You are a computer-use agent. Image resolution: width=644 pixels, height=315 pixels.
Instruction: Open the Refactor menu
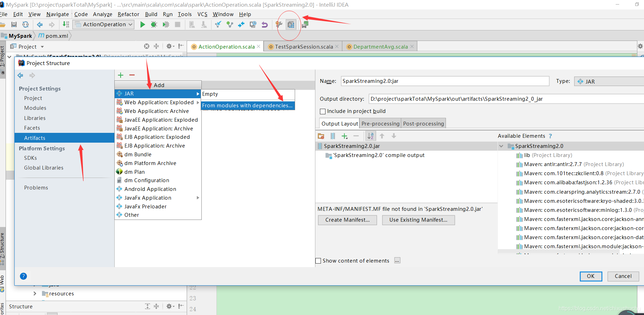pyautogui.click(x=128, y=14)
